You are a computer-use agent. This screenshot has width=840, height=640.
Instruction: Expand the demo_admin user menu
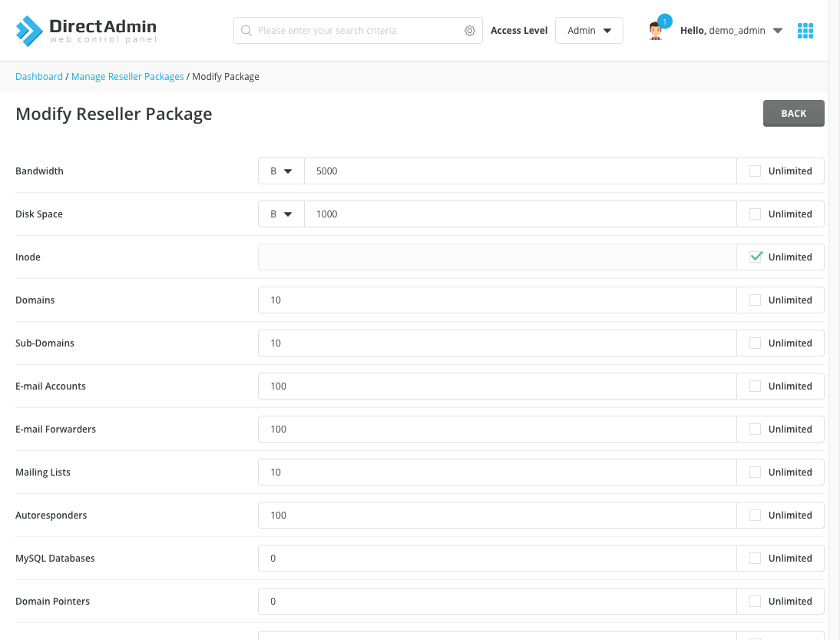point(778,30)
